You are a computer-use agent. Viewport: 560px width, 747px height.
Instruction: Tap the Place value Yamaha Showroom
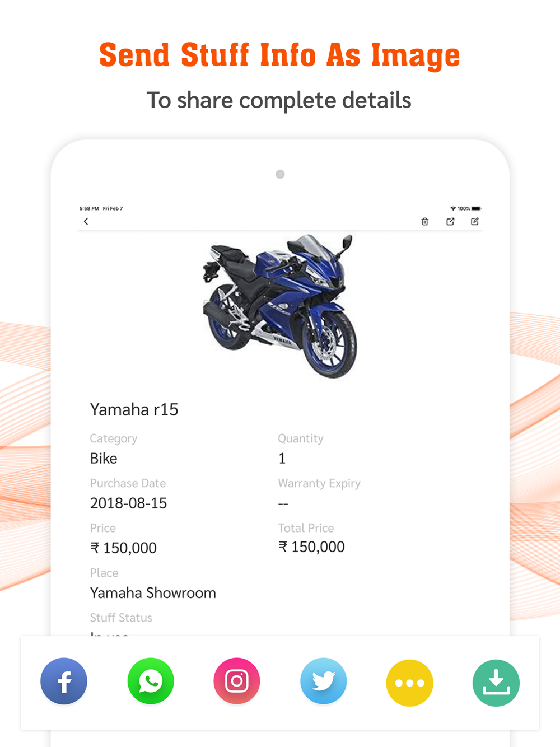153,593
